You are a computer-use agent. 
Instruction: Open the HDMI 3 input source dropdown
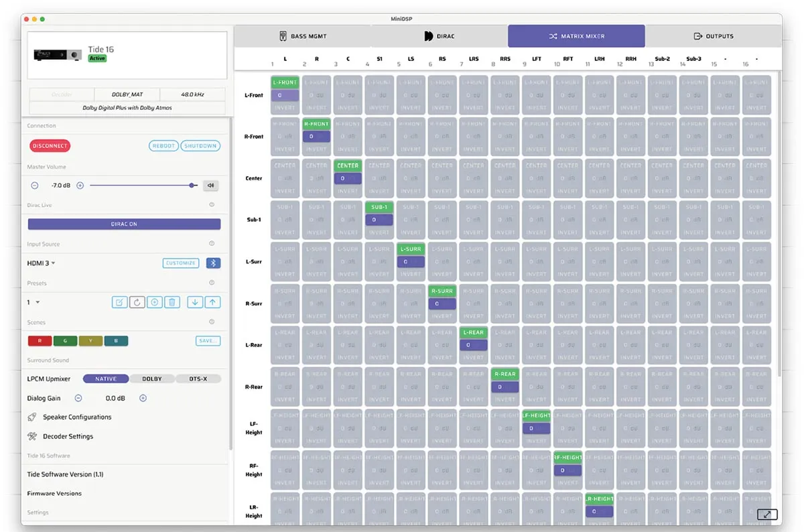click(x=42, y=263)
